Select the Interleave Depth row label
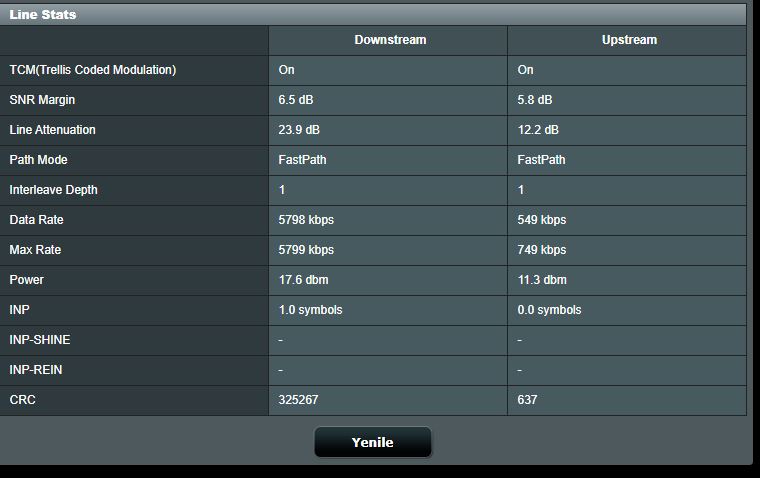 (x=53, y=190)
